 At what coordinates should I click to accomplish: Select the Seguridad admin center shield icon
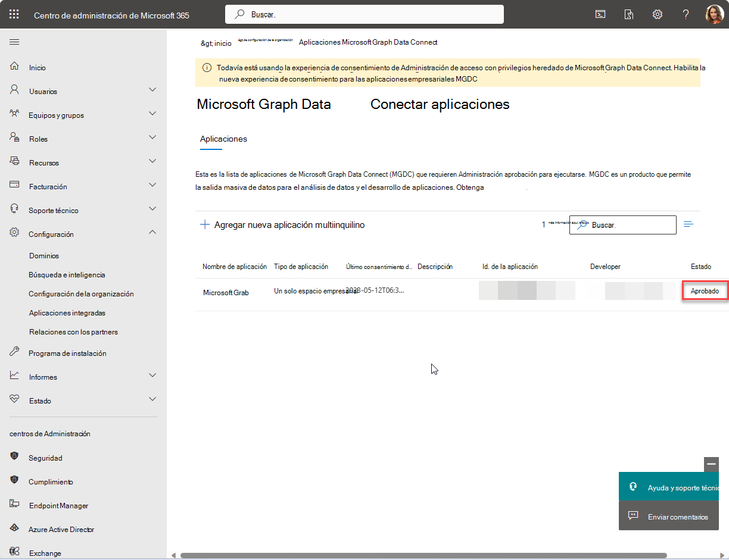point(14,458)
